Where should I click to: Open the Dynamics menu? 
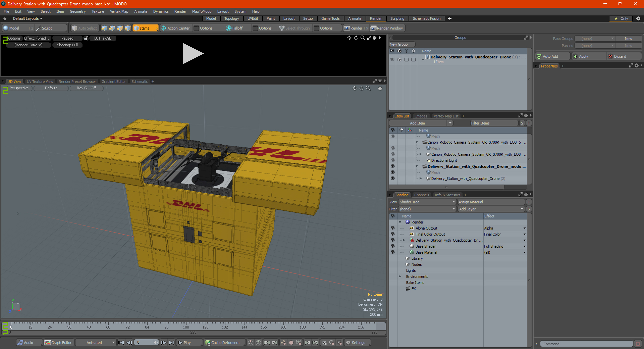point(161,11)
